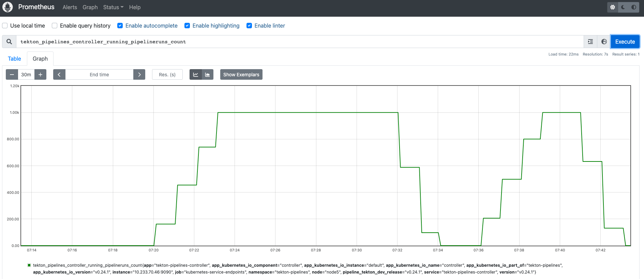This screenshot has width=644, height=279.
Task: Click the 'Result series: 1' text
Action: (x=626, y=54)
